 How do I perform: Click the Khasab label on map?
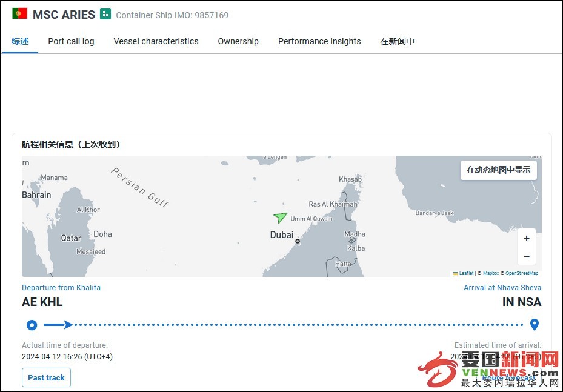[x=350, y=179]
